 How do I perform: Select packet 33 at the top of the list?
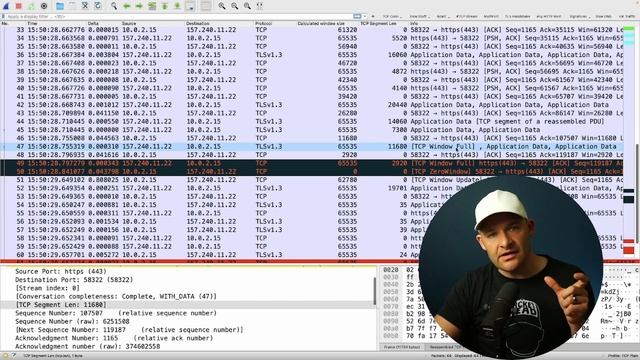point(312,30)
